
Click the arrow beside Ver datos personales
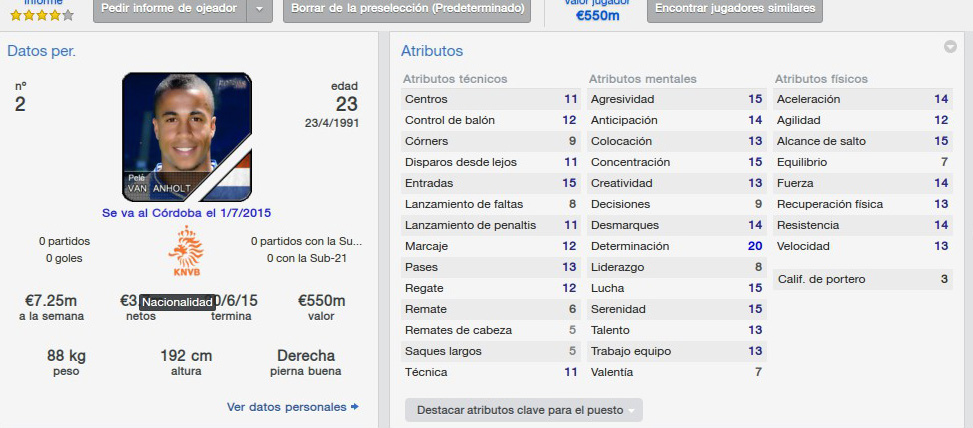[x=354, y=408]
